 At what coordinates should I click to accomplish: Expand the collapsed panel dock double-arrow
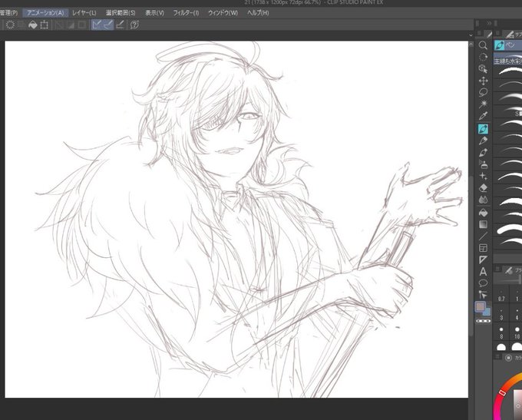pos(489,23)
